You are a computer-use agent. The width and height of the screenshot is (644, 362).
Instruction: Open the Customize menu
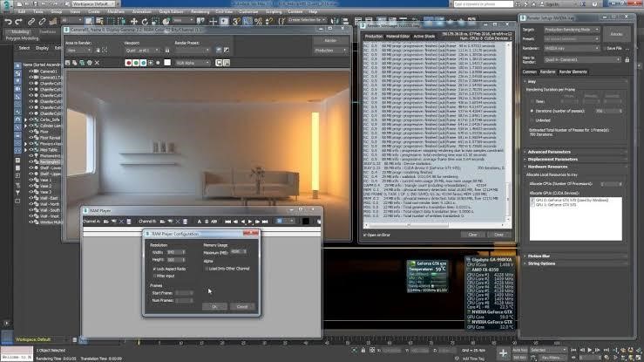[248, 11]
